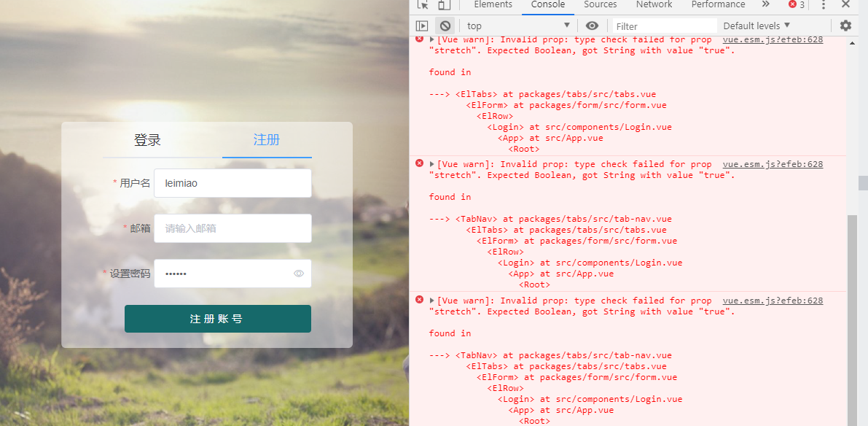Open the top frame context dropdown
The width and height of the screenshot is (868, 426).
click(517, 26)
